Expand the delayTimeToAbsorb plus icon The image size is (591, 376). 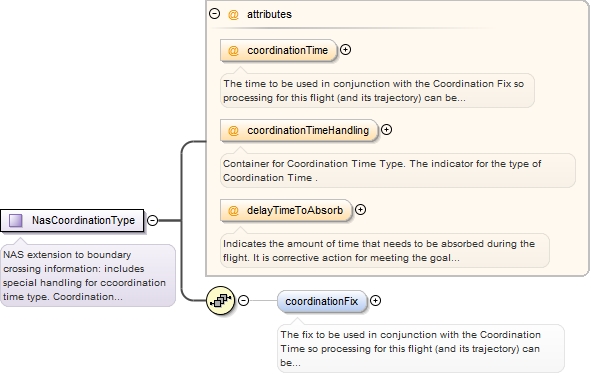point(360,209)
